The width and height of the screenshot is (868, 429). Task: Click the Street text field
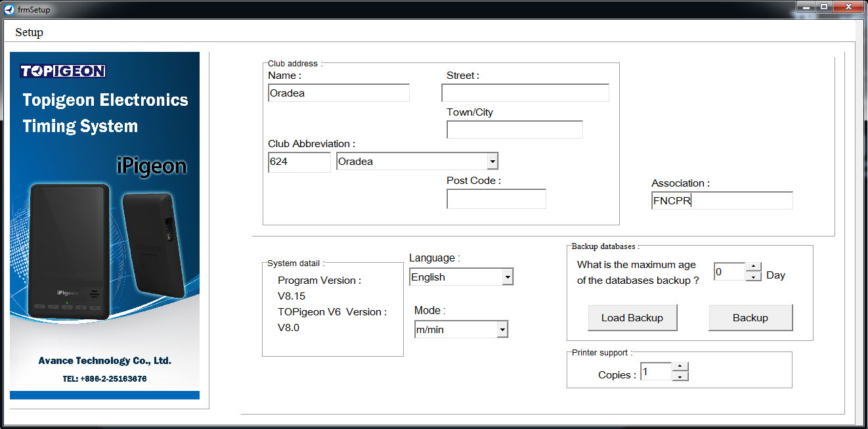coord(525,93)
